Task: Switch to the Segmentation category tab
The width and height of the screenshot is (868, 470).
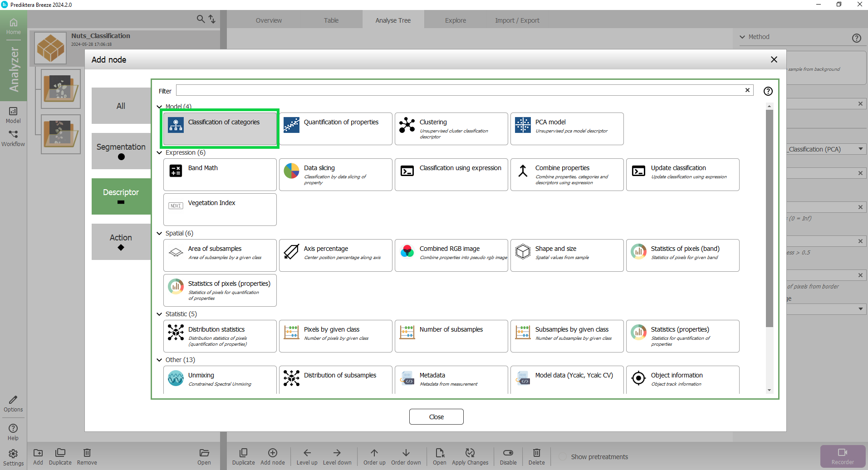Action: (121, 151)
